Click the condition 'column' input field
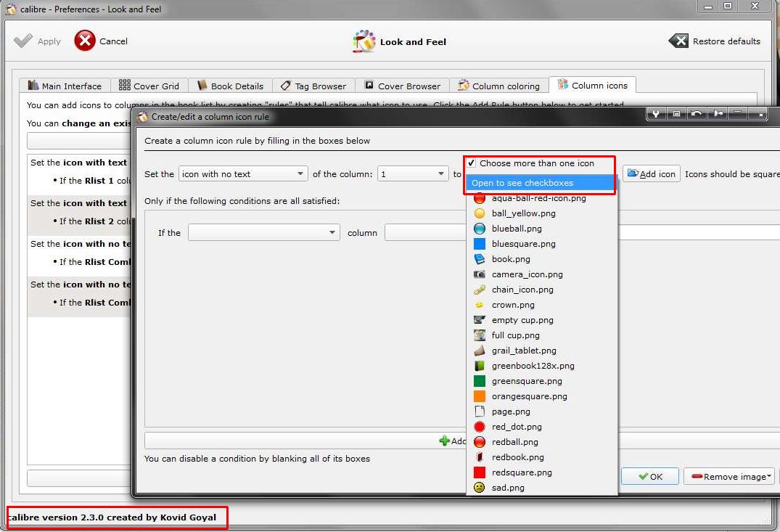The height and width of the screenshot is (532, 780). [425, 233]
